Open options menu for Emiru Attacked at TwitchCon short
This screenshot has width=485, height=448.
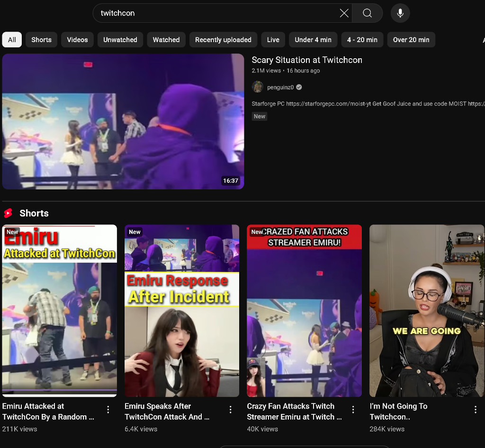(x=108, y=410)
